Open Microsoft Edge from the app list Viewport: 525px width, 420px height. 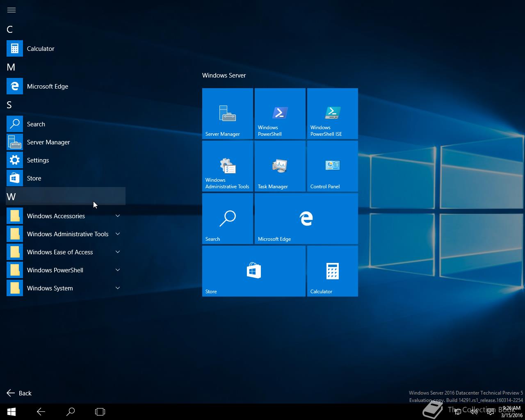pos(66,86)
